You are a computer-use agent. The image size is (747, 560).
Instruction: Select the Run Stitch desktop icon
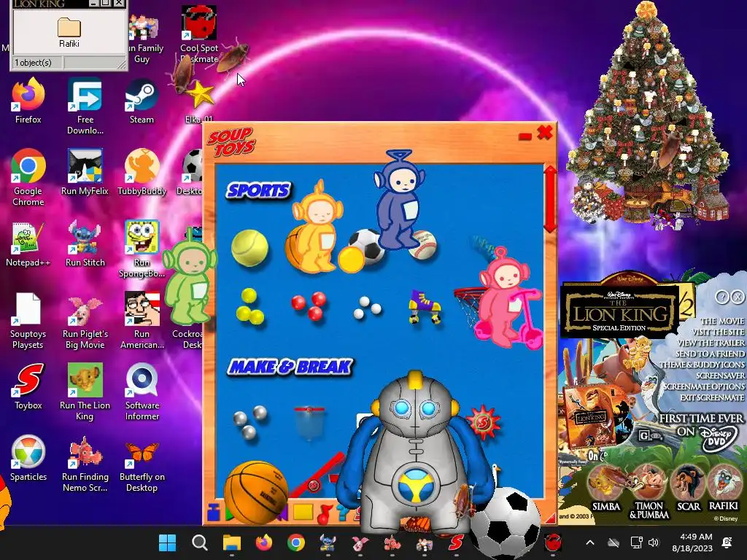tap(85, 244)
